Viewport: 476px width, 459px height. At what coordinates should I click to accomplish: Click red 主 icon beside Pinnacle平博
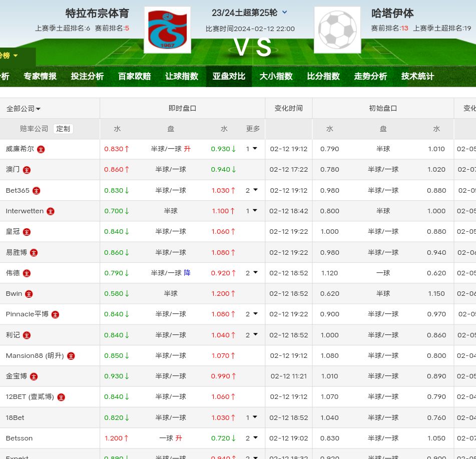[56, 314]
